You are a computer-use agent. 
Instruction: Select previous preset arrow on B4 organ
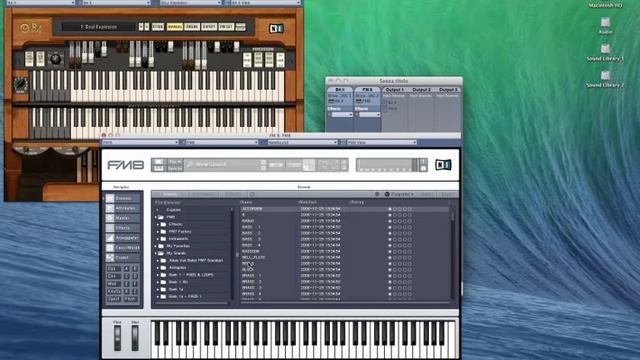click(141, 27)
